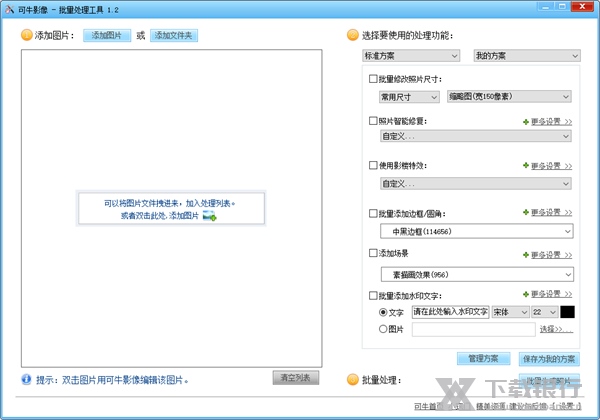Click the watermark text input field
Screen dimensions: 600x420
tap(449, 312)
